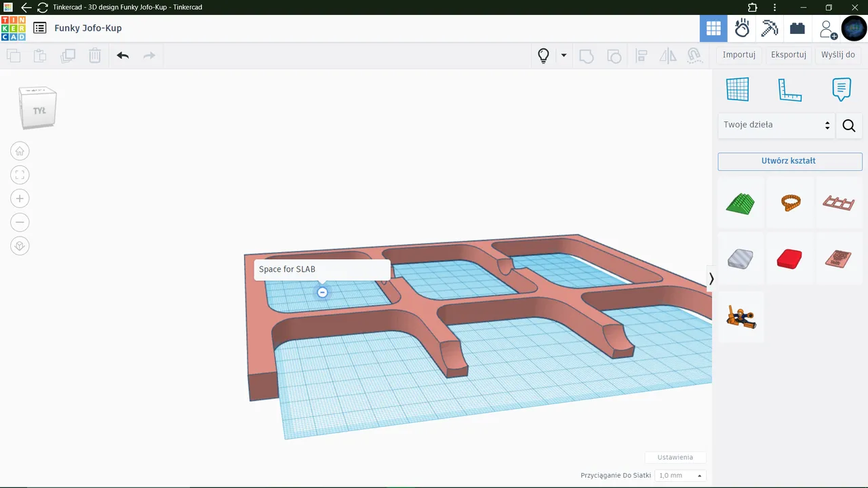The width and height of the screenshot is (868, 488).
Task: Collapse the Space for SLAB note
Action: pos(323,292)
